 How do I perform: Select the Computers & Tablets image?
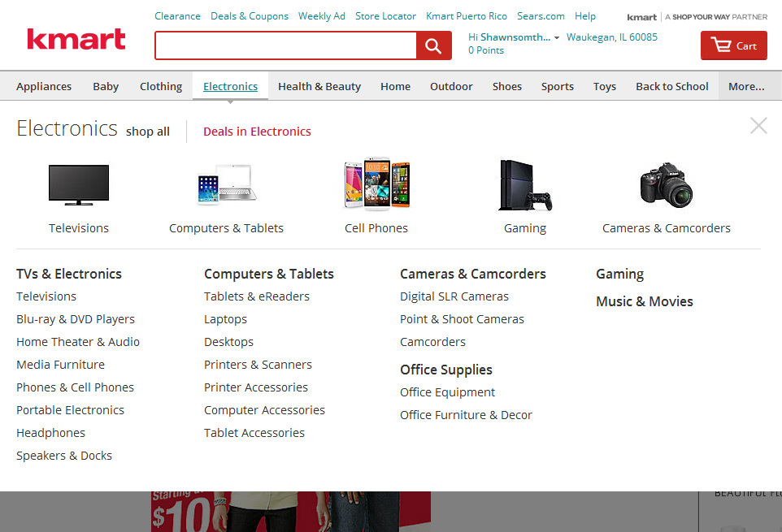click(x=227, y=185)
